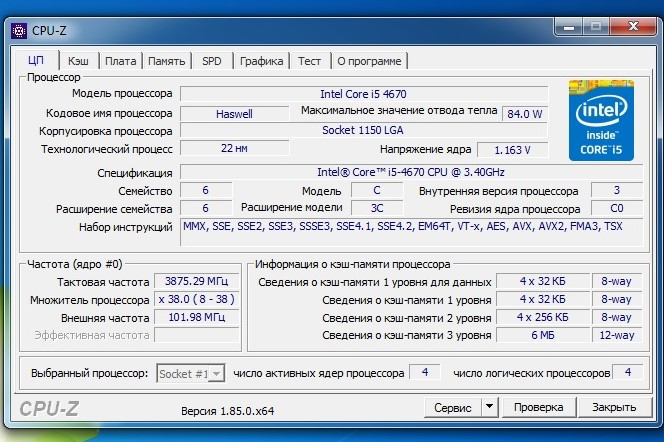Click the logical processors count value

click(x=628, y=372)
